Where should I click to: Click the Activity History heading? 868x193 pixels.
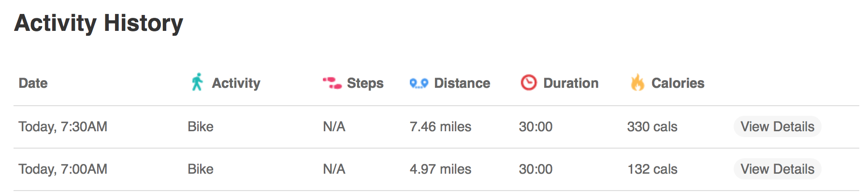tap(99, 23)
